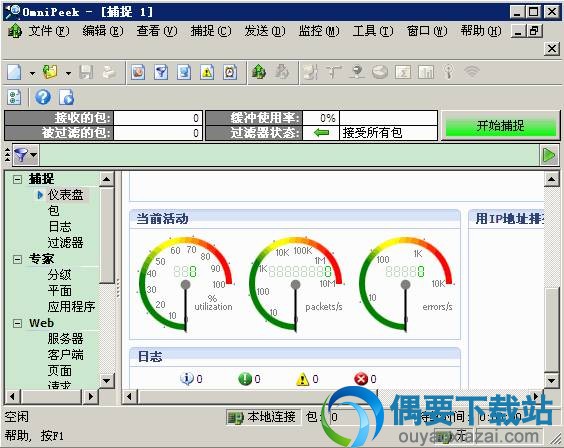Click the dashboard vertical scroll down arrow
The height and width of the screenshot is (448, 564).
(x=551, y=380)
